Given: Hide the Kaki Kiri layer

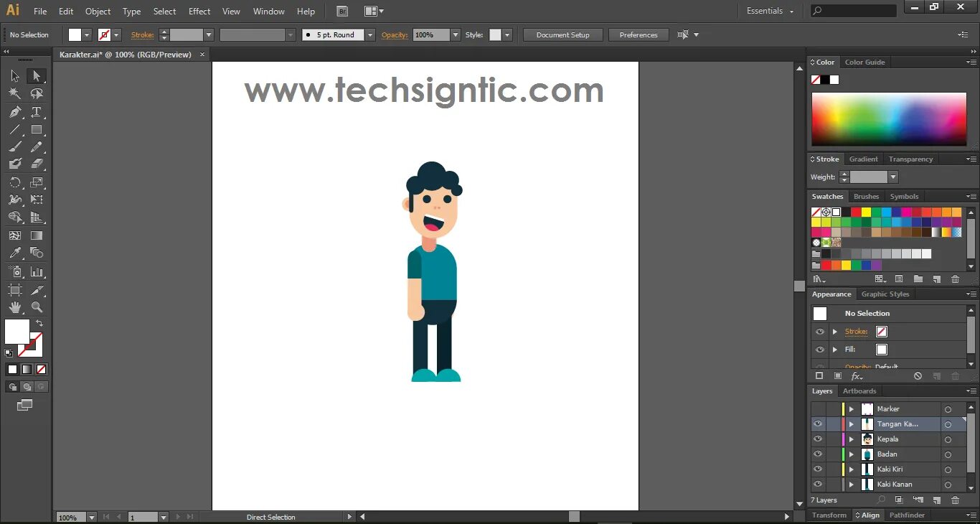Looking at the screenshot, I should [818, 469].
